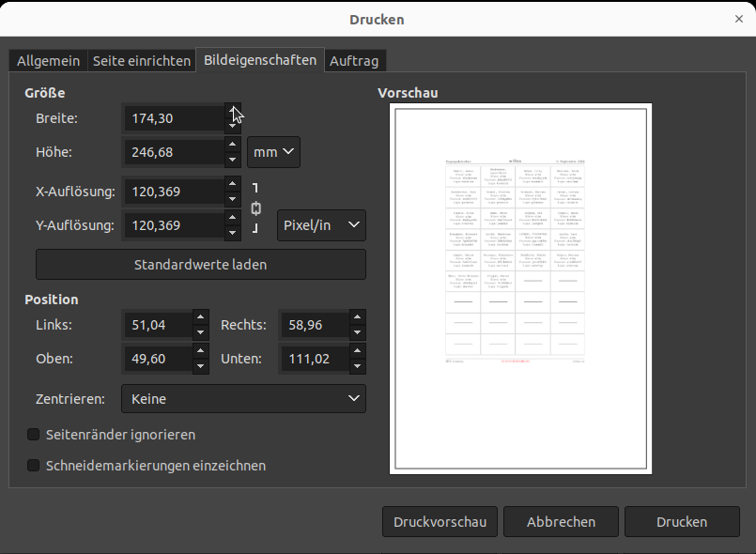This screenshot has height=554, width=756.
Task: Increase the Links position value
Action: [200, 318]
